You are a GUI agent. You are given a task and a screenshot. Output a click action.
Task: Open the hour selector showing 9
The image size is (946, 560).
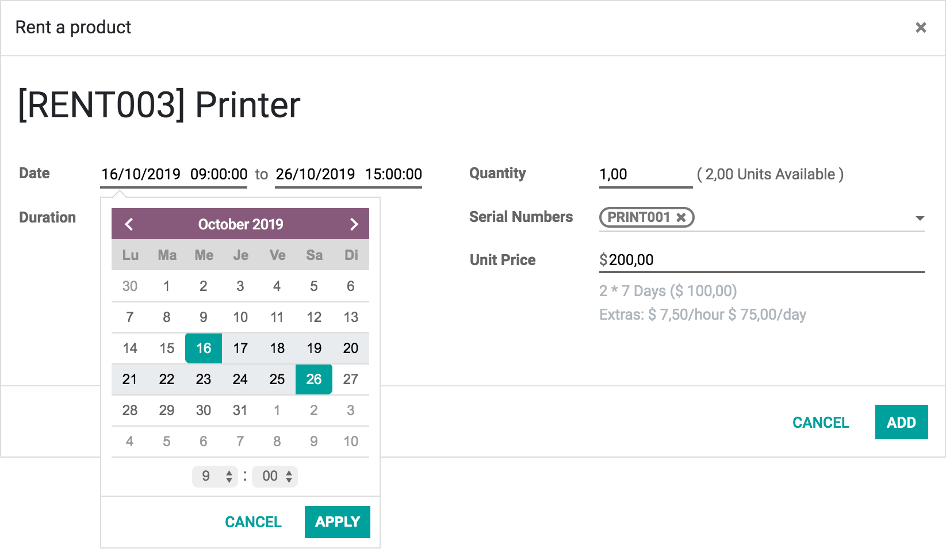(x=216, y=476)
